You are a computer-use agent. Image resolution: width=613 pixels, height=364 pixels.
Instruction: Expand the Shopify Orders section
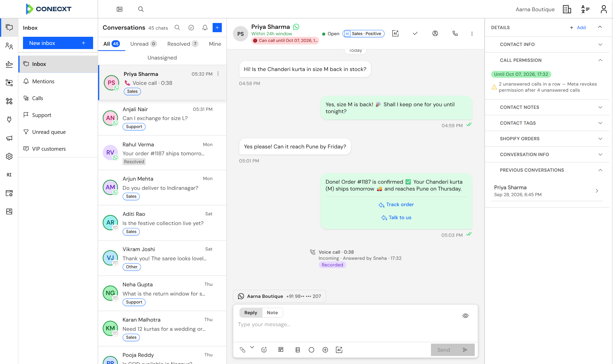coord(547,139)
